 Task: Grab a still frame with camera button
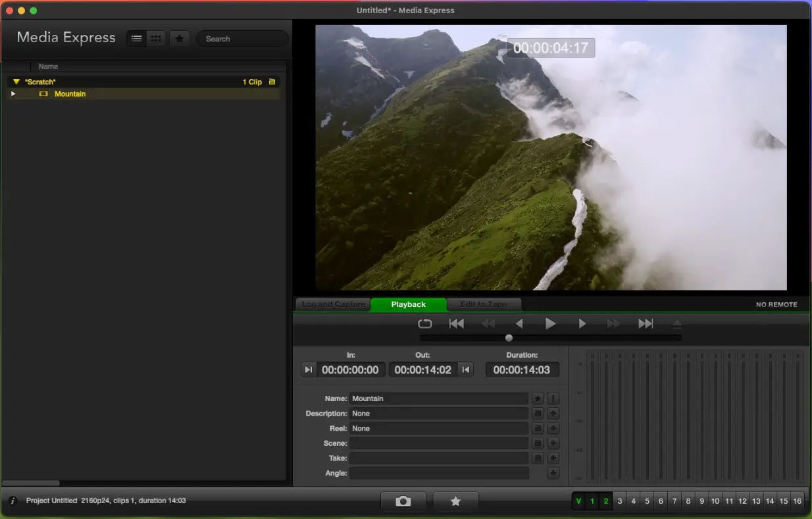[403, 501]
